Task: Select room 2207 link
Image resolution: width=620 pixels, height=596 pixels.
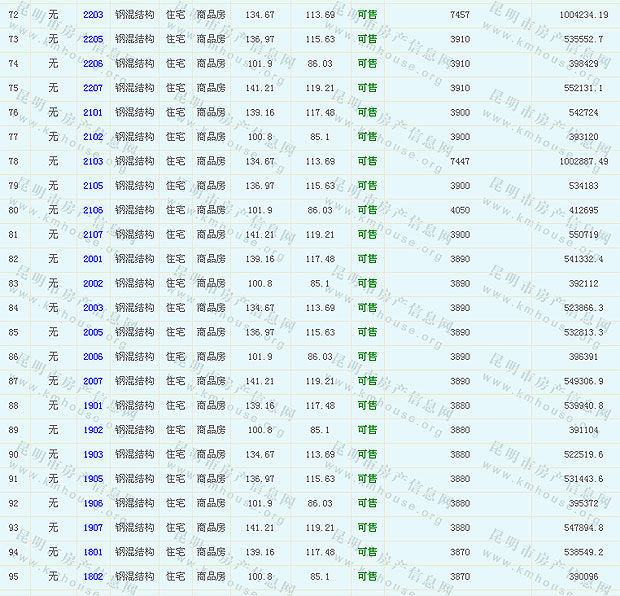Action: pos(92,88)
